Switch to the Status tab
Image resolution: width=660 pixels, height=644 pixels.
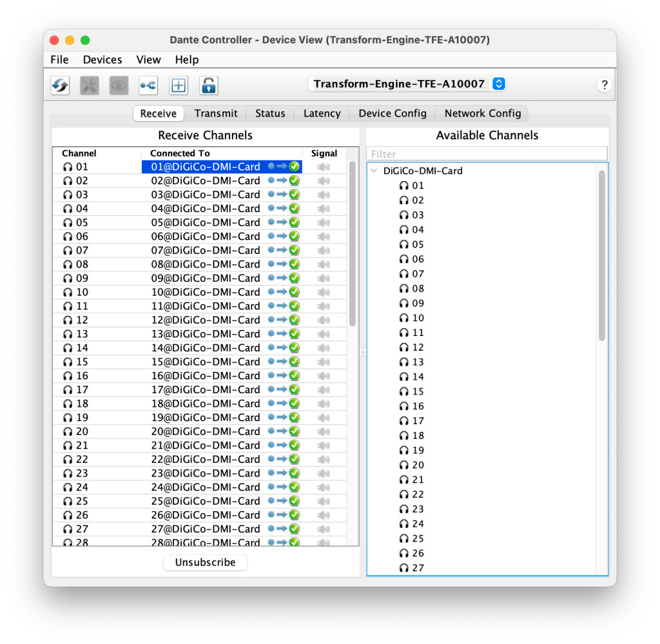[270, 113]
